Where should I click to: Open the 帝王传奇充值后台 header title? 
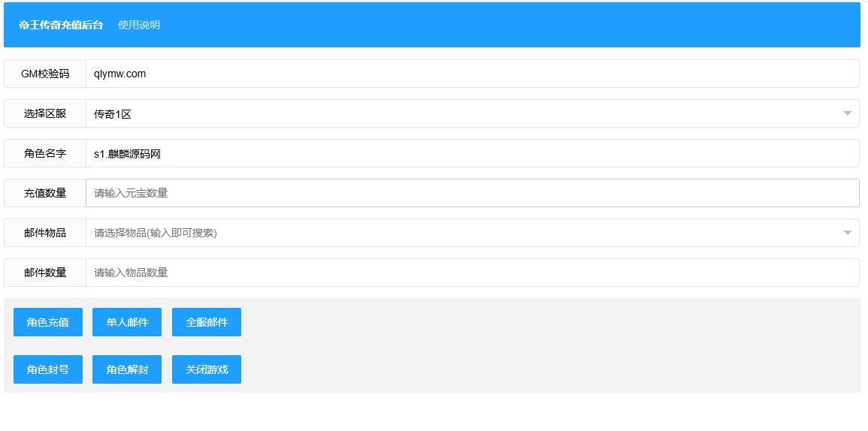coord(61,25)
